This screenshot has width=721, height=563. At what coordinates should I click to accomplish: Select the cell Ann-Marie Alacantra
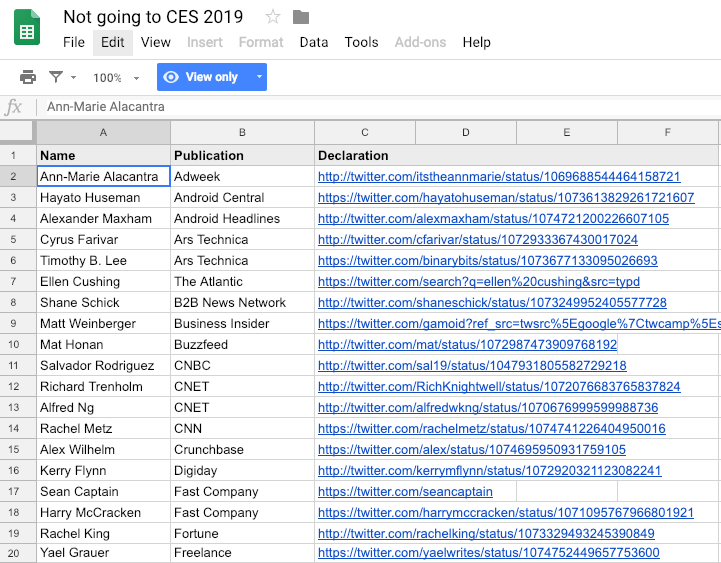(x=103, y=177)
